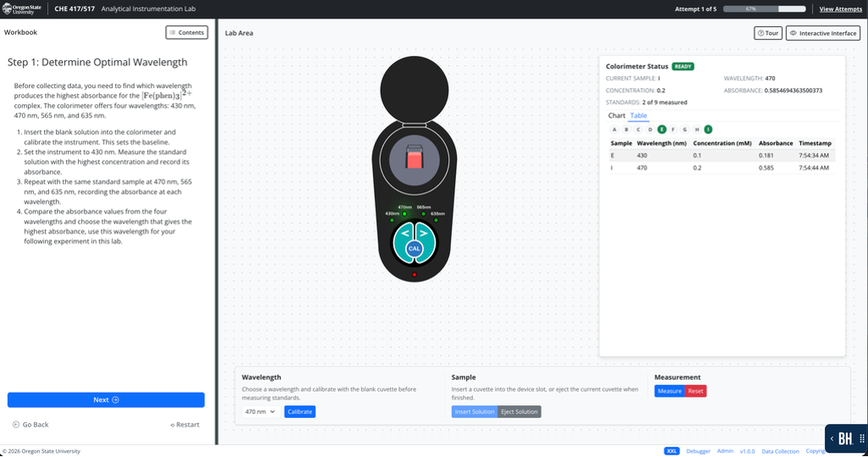868x457 pixels.
Task: Click the XXL badge in footer
Action: [672, 451]
